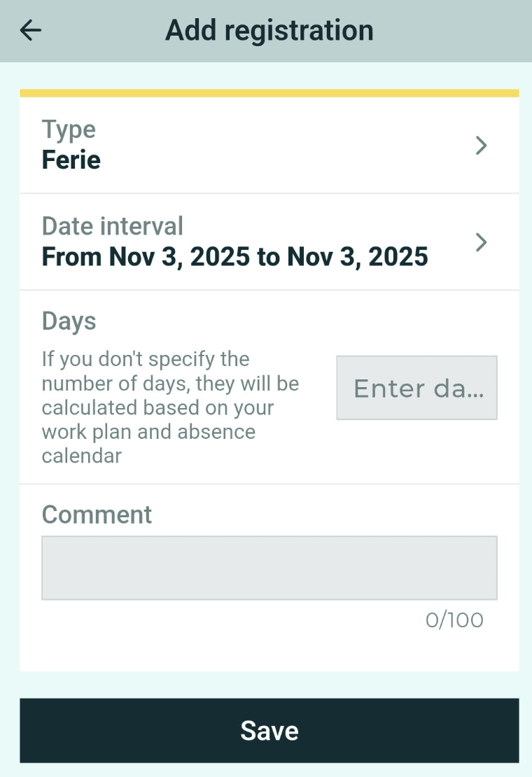Click the Comment section label
The height and width of the screenshot is (777, 532).
(97, 514)
